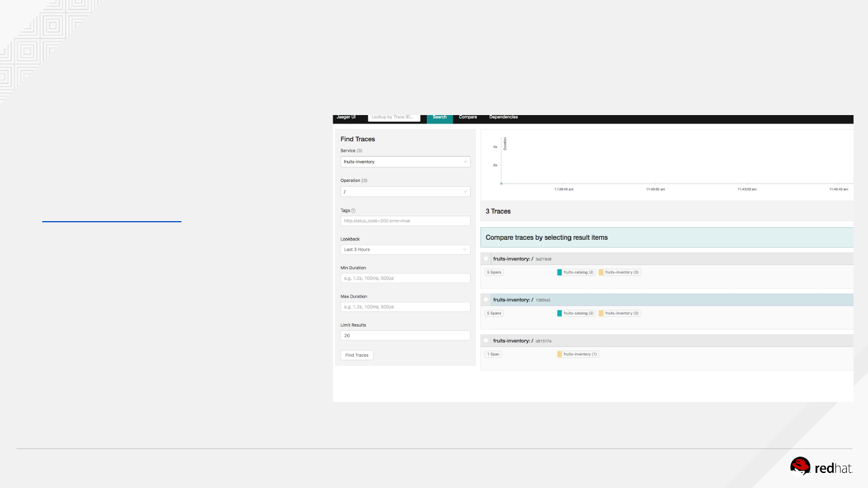The height and width of the screenshot is (488, 868).
Task: Click the Max Duration input field
Action: tap(405, 307)
